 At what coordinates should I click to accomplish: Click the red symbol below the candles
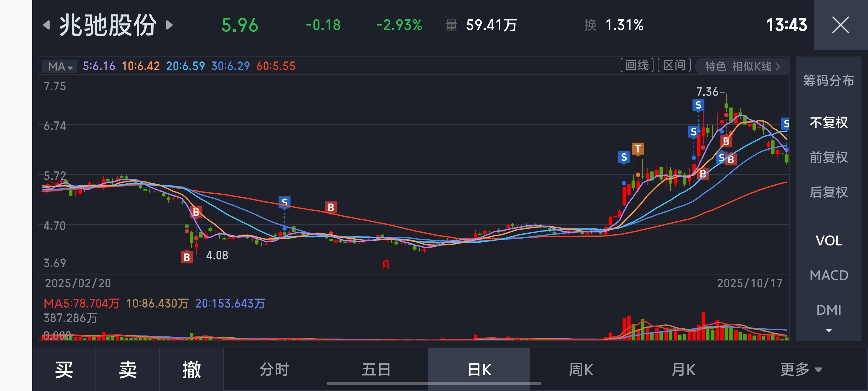pyautogui.click(x=385, y=264)
